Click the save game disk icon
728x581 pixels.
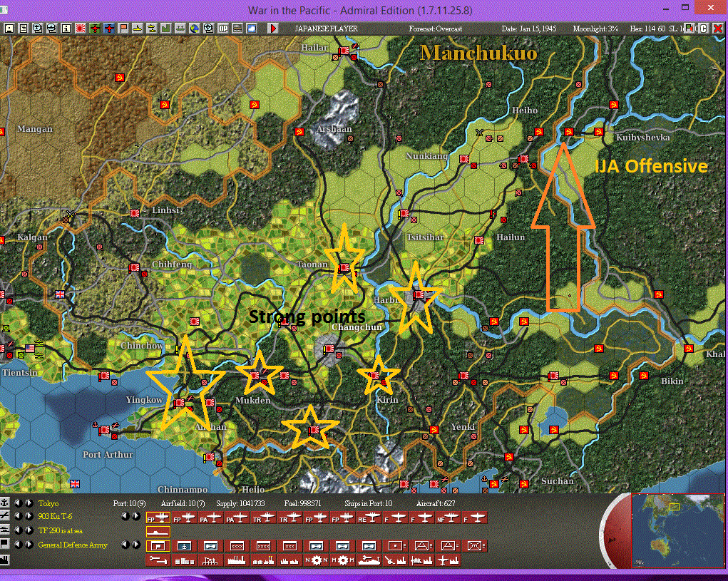[x=9, y=29]
